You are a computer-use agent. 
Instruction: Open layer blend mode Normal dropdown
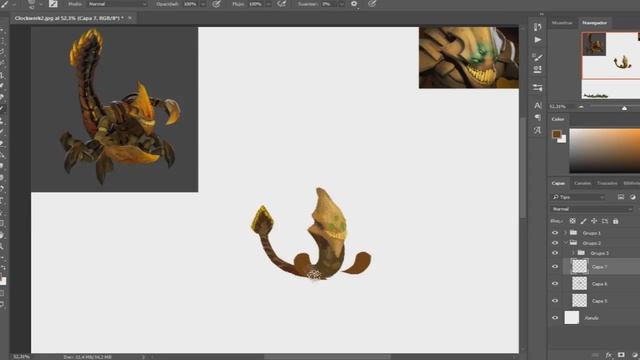tap(592, 209)
